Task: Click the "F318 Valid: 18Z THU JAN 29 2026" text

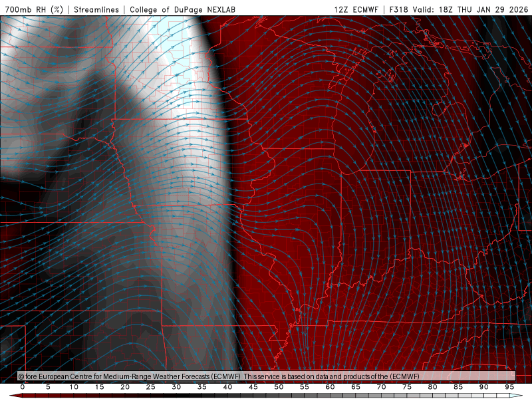Action: pos(460,9)
